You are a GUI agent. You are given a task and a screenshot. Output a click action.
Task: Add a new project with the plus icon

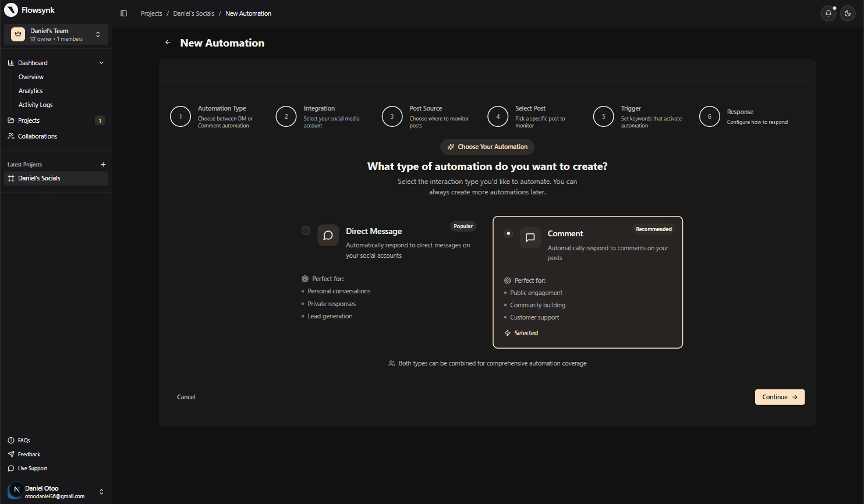pyautogui.click(x=103, y=164)
